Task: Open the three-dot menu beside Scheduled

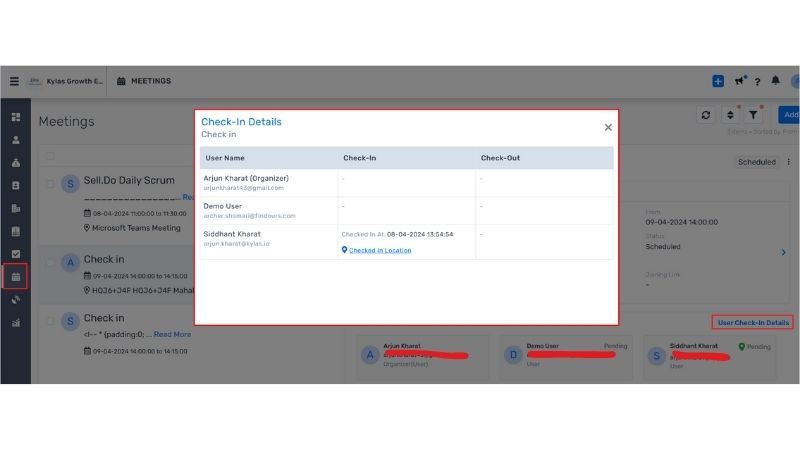Action: click(x=788, y=162)
